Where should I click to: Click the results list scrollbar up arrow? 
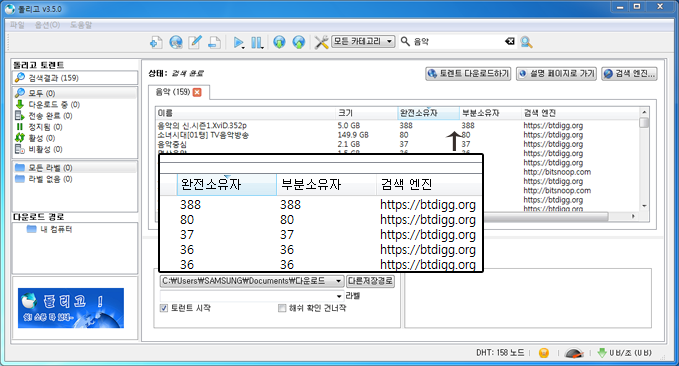(644, 112)
